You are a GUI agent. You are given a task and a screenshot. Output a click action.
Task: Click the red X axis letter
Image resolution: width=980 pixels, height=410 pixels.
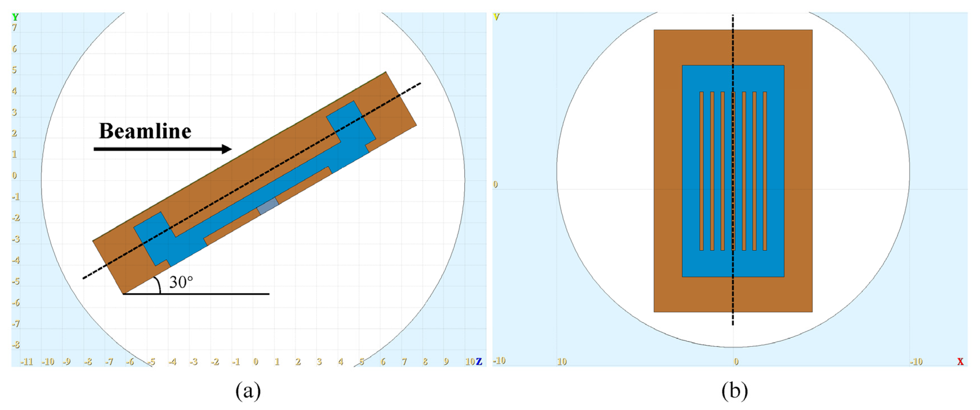(x=960, y=361)
